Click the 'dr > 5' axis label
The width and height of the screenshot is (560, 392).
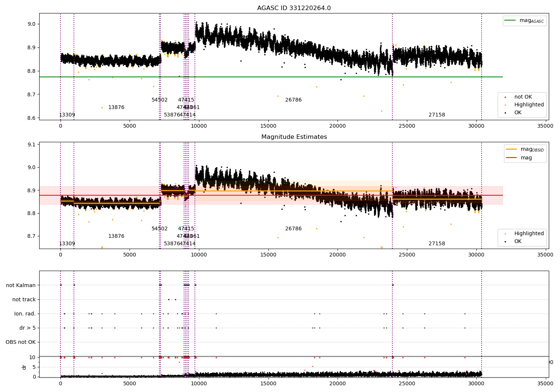[x=28, y=328]
